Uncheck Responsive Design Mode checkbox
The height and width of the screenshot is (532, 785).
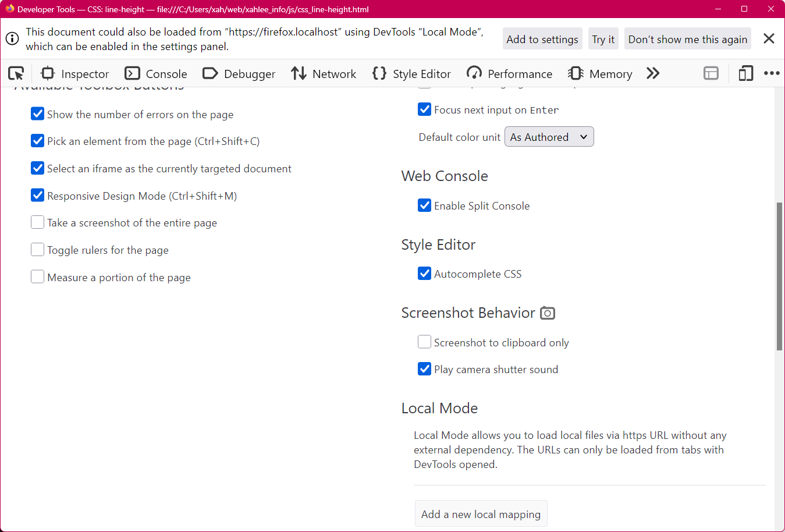click(38, 195)
